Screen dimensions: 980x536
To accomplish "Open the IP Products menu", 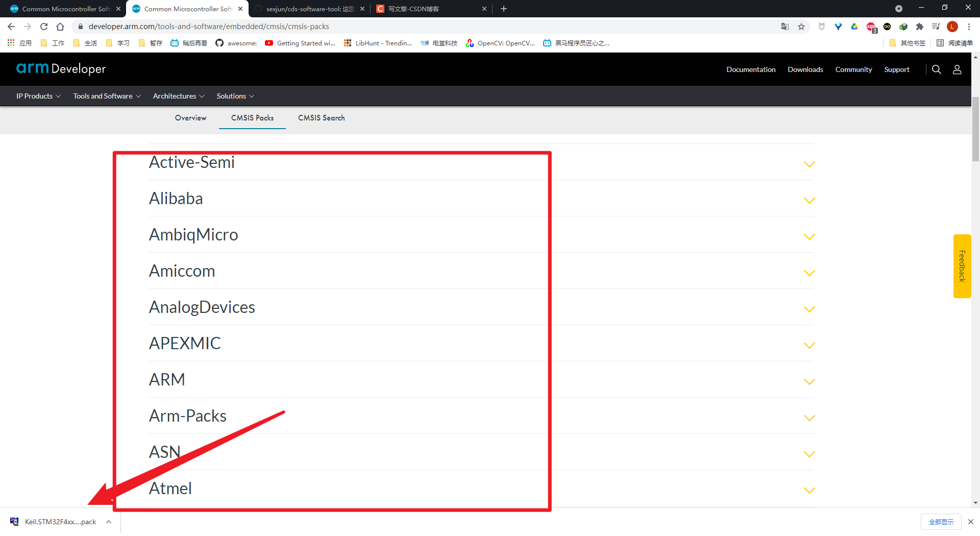I will pos(38,96).
